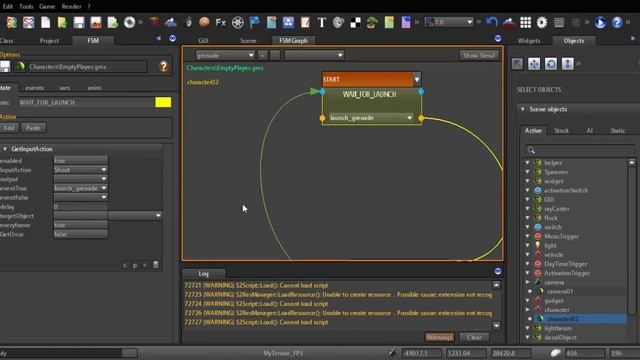Open the launch_grenade dropdown in state node
This screenshot has width=640, height=360.
coord(371,118)
